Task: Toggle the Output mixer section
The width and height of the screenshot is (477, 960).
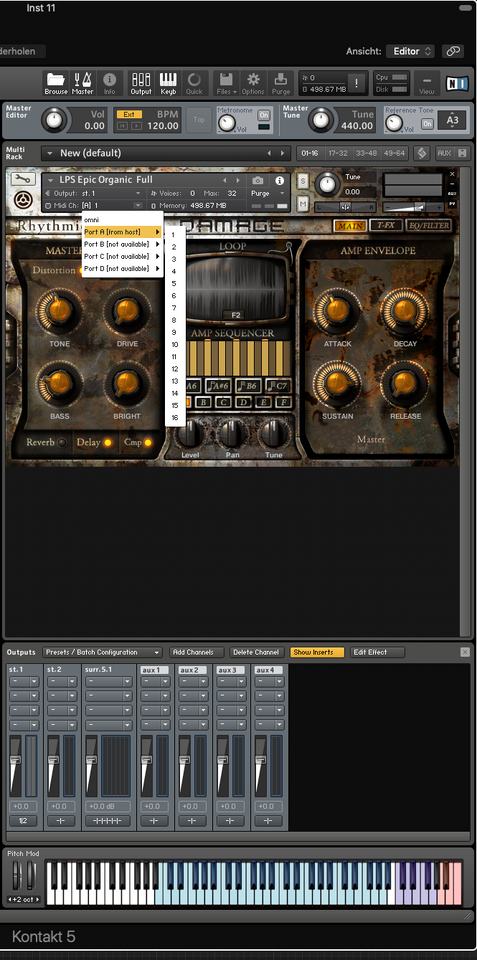Action: coord(141,83)
